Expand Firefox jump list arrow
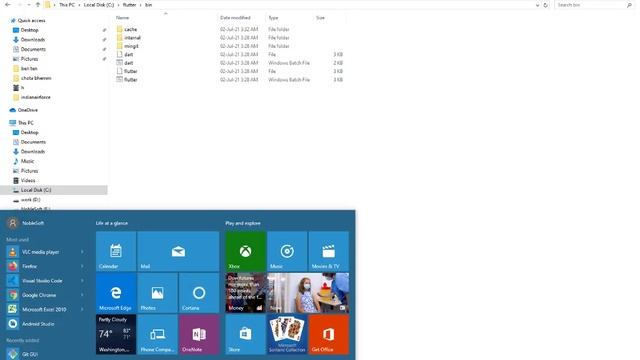Screen dimensions: 640x360 (x=82, y=266)
